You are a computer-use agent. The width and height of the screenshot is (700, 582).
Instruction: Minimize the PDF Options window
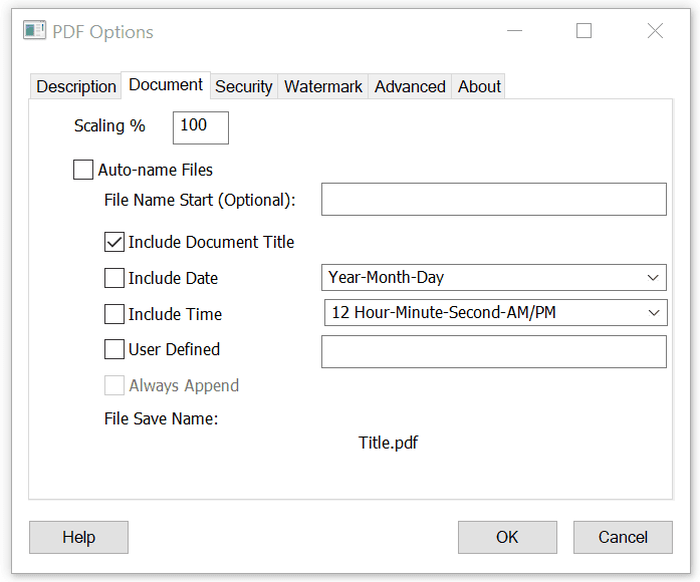click(514, 31)
